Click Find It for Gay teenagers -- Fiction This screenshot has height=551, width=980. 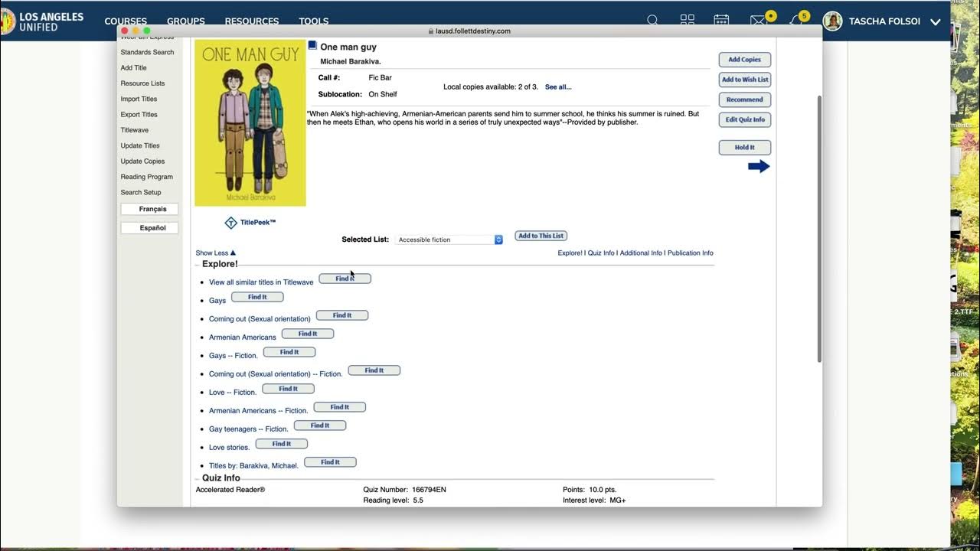tap(320, 425)
